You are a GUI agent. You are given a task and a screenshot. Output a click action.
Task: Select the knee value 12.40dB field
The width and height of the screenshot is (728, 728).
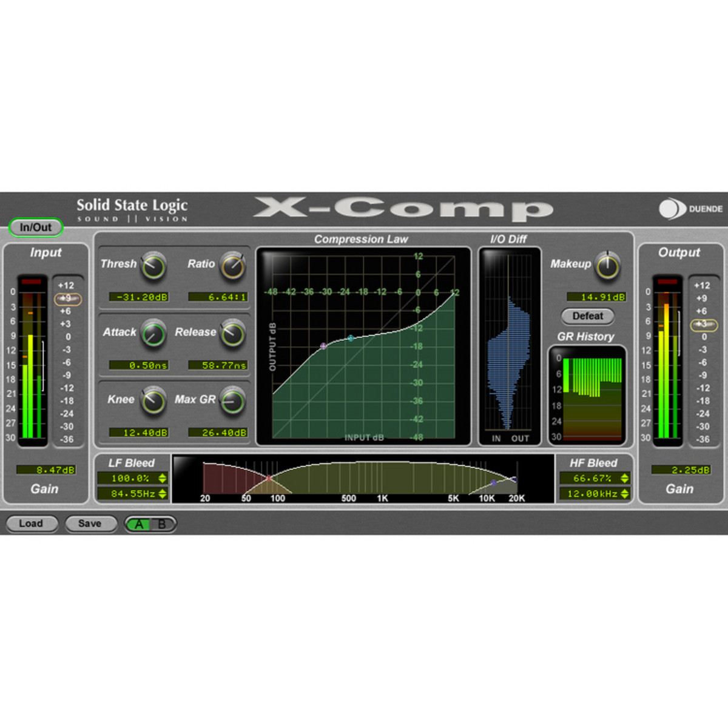(139, 433)
